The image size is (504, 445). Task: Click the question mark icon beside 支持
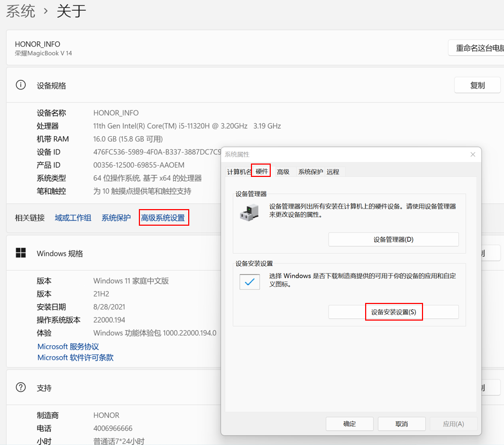point(21,387)
